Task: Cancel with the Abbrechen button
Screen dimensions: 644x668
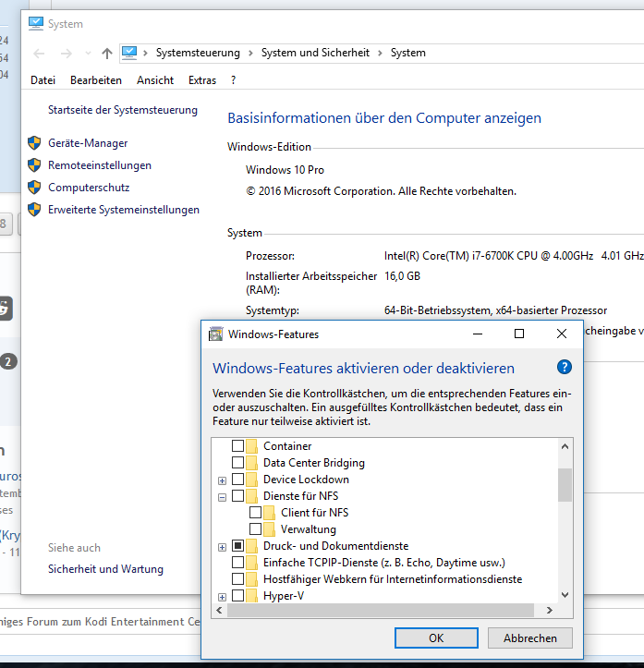Action: coord(530,638)
